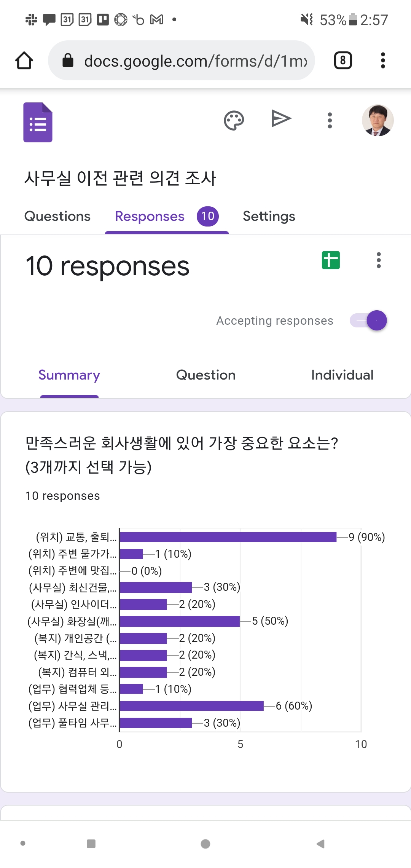Turn off Accepting responses switch
411x868 pixels.
point(369,321)
